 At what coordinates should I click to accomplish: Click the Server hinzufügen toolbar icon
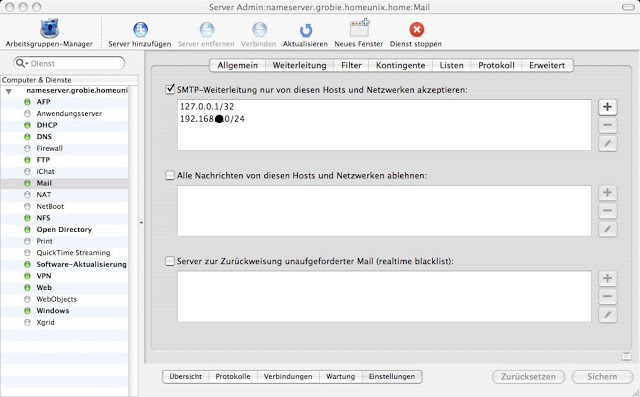pos(140,29)
